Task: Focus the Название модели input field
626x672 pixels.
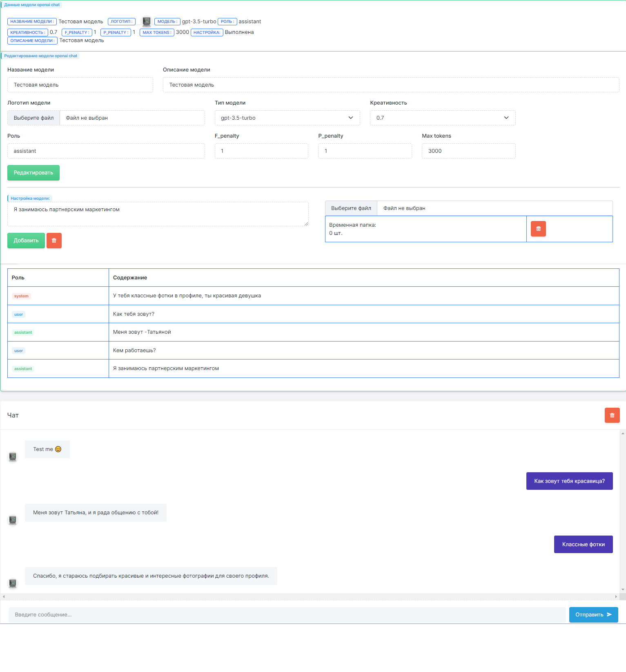Action: tap(80, 85)
